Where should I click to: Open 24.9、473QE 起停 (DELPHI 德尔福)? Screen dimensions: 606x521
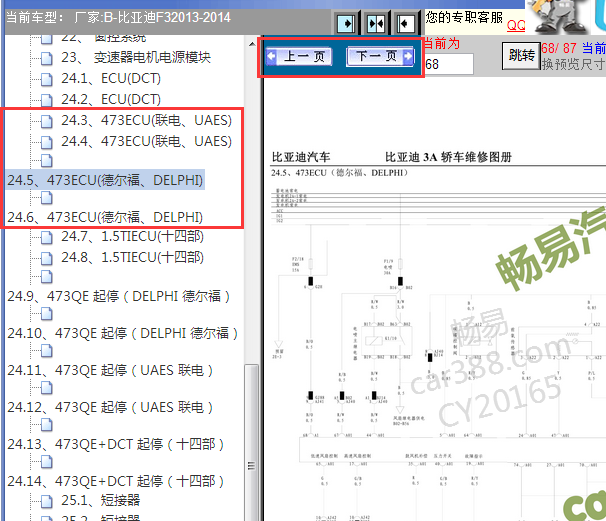pyautogui.click(x=119, y=296)
